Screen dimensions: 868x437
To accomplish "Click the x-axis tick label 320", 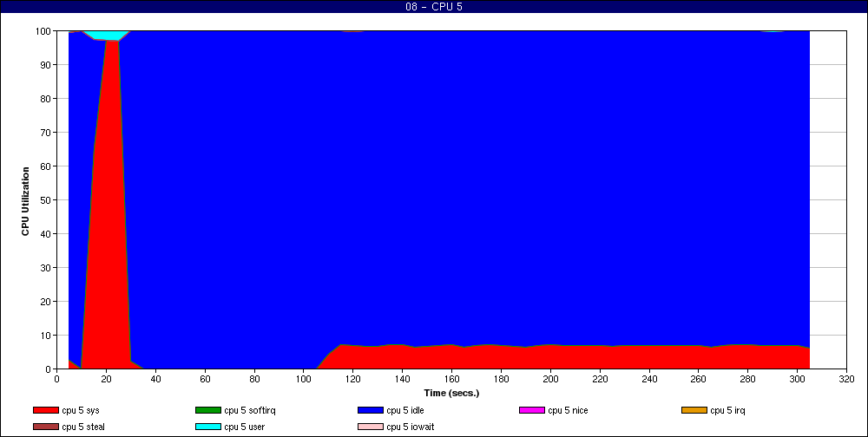I will (847, 379).
